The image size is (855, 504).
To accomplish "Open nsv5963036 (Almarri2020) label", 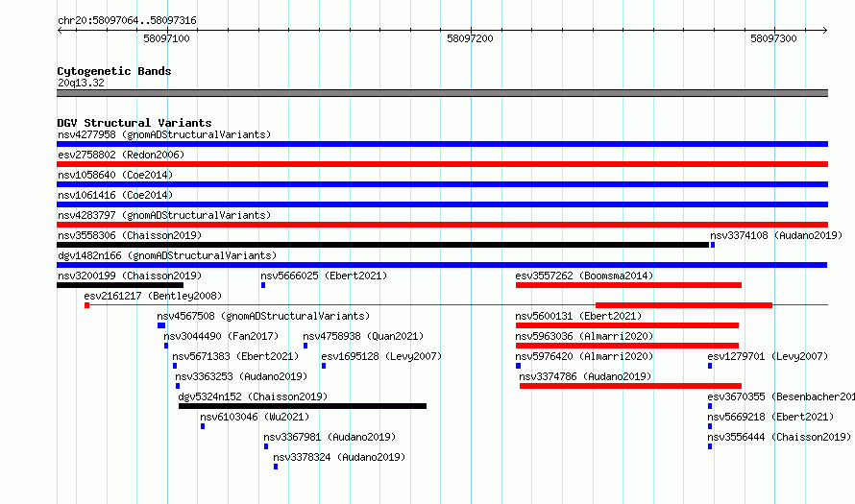I will coord(584,336).
